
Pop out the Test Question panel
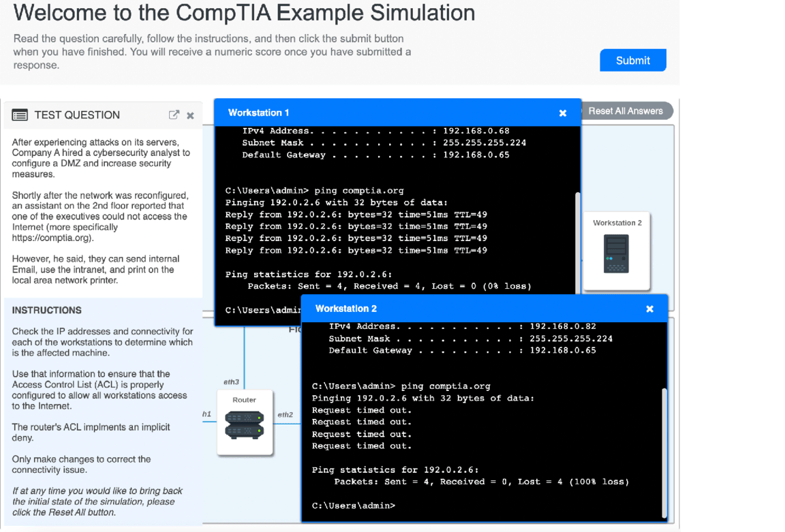coord(174,115)
